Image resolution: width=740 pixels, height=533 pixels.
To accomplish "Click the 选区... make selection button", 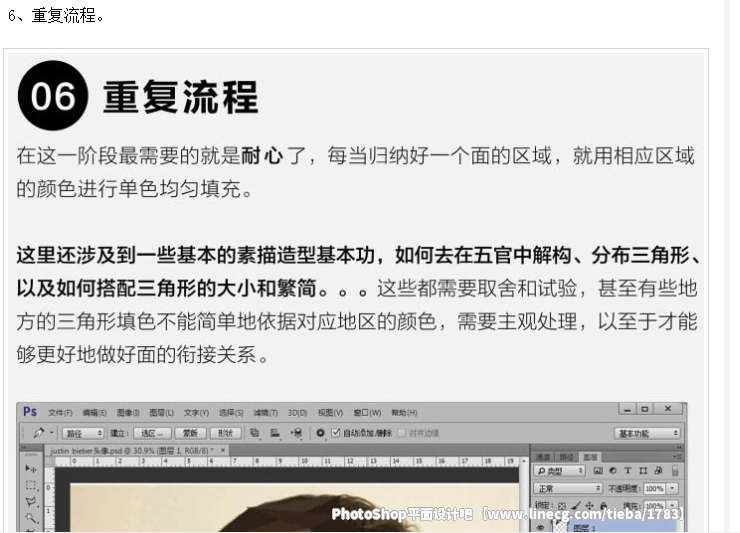I will pos(151,433).
